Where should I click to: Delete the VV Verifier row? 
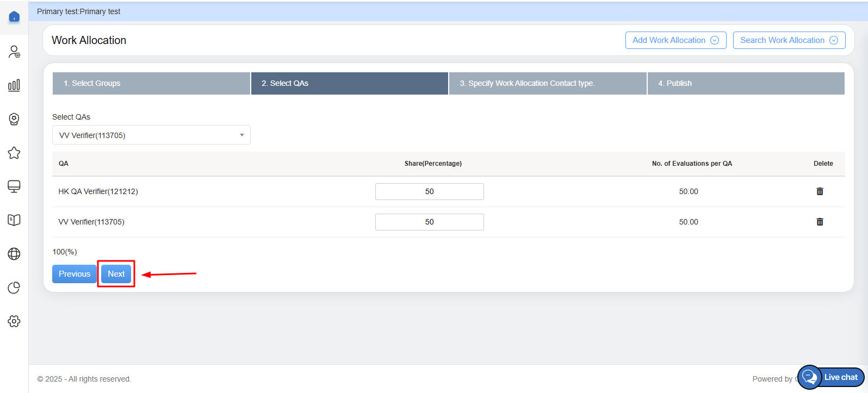pyautogui.click(x=820, y=222)
